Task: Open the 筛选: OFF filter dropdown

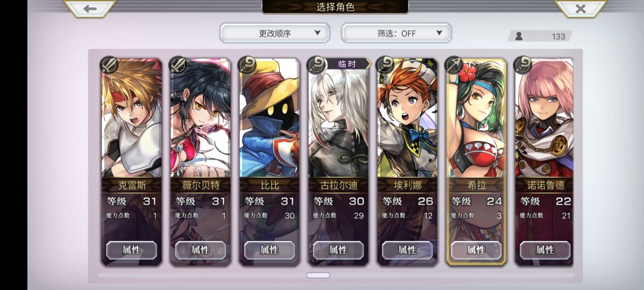Action: (397, 33)
